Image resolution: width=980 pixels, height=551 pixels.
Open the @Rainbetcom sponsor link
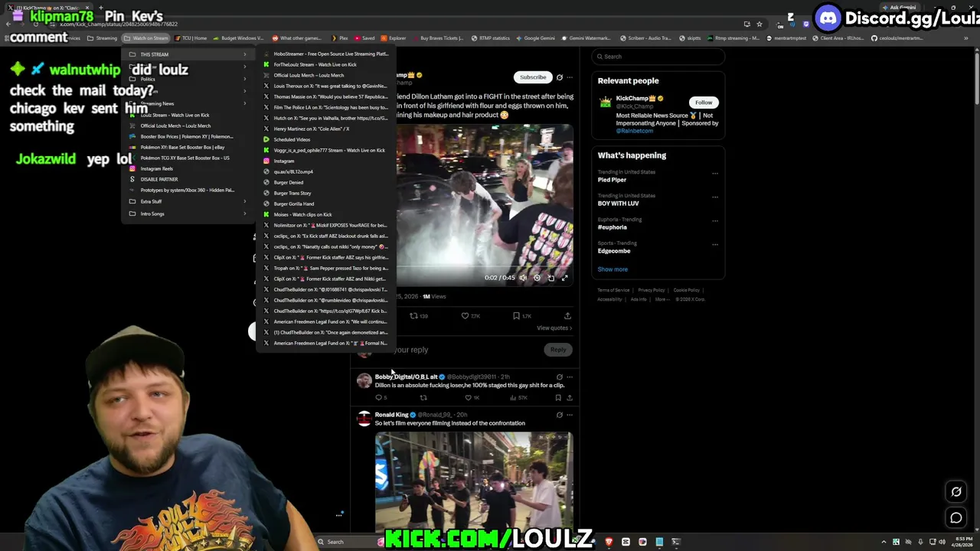click(x=635, y=131)
